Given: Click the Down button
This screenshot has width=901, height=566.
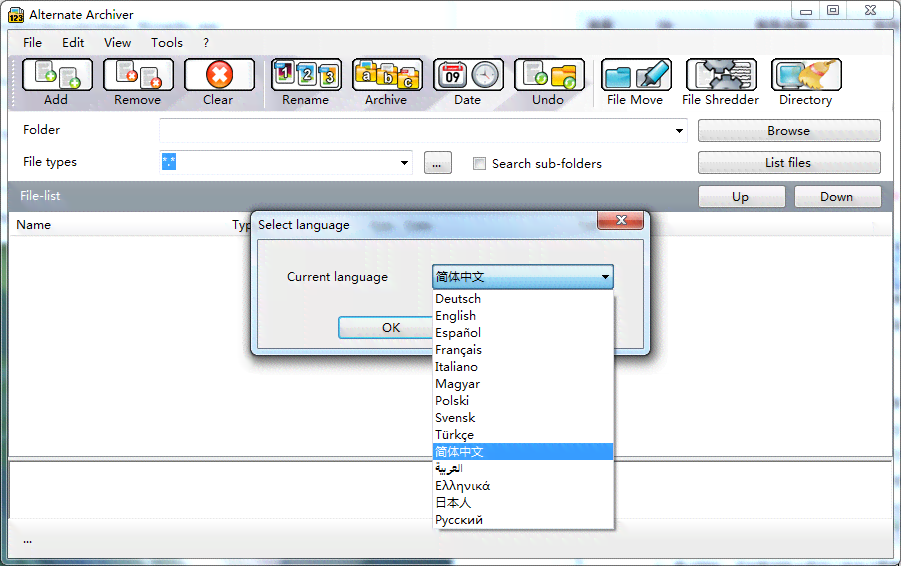Looking at the screenshot, I should pos(837,197).
